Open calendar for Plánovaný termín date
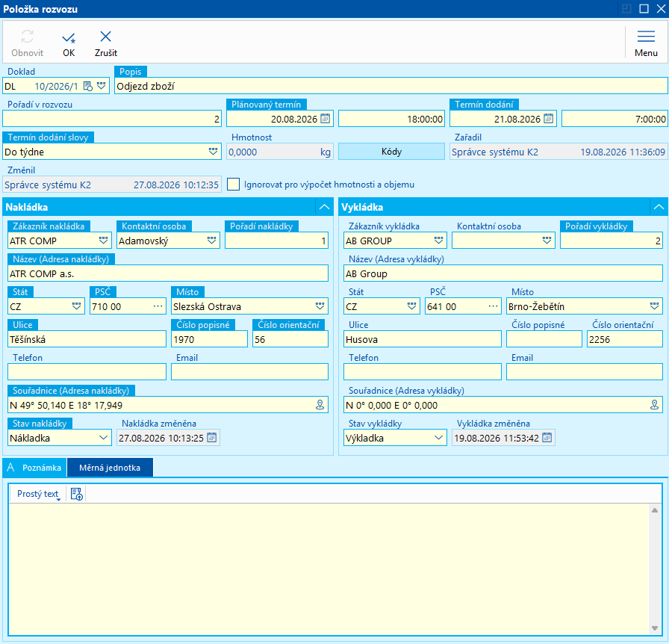The width and height of the screenshot is (669, 644). click(325, 119)
